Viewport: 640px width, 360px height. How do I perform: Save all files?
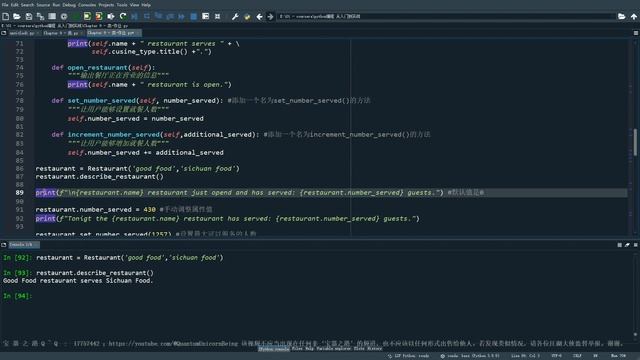(40, 16)
